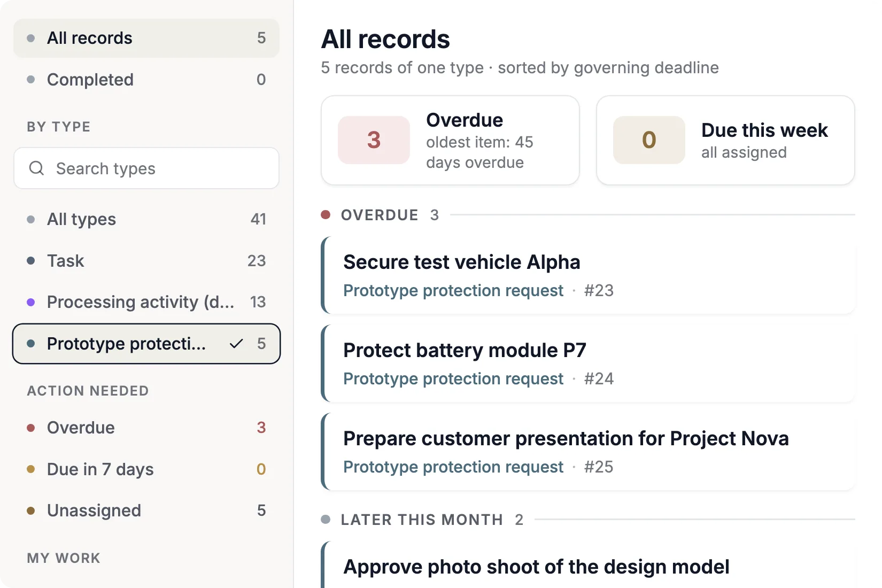Select the All records filter
Image resolution: width=882 pixels, height=588 pixels.
pyautogui.click(x=146, y=38)
